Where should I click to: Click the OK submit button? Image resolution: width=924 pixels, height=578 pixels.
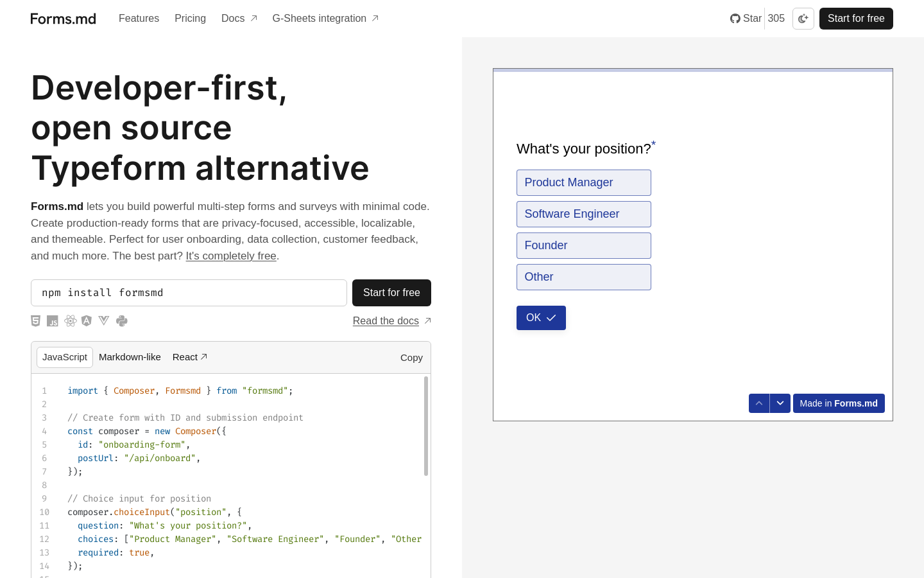click(541, 318)
